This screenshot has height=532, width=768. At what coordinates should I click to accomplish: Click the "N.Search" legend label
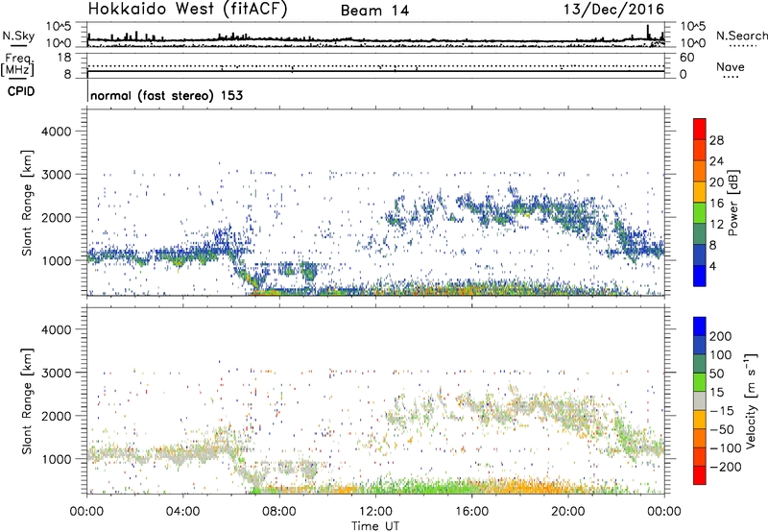tap(741, 36)
